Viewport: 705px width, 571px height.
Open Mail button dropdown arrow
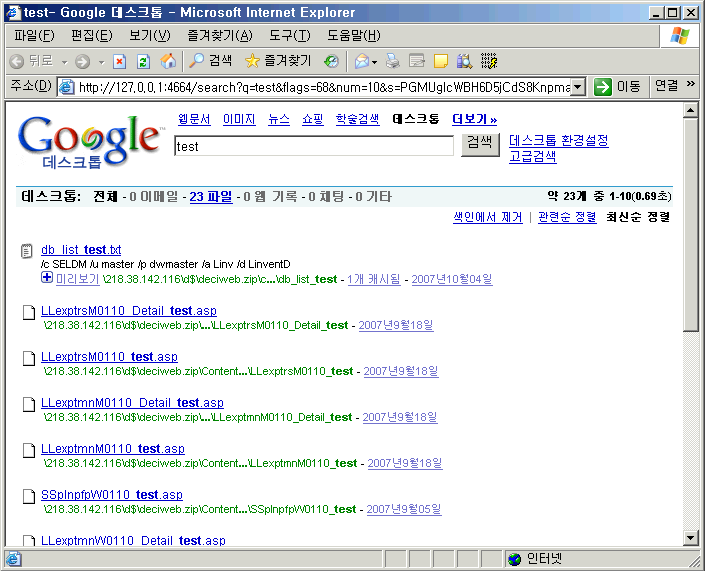click(x=374, y=62)
